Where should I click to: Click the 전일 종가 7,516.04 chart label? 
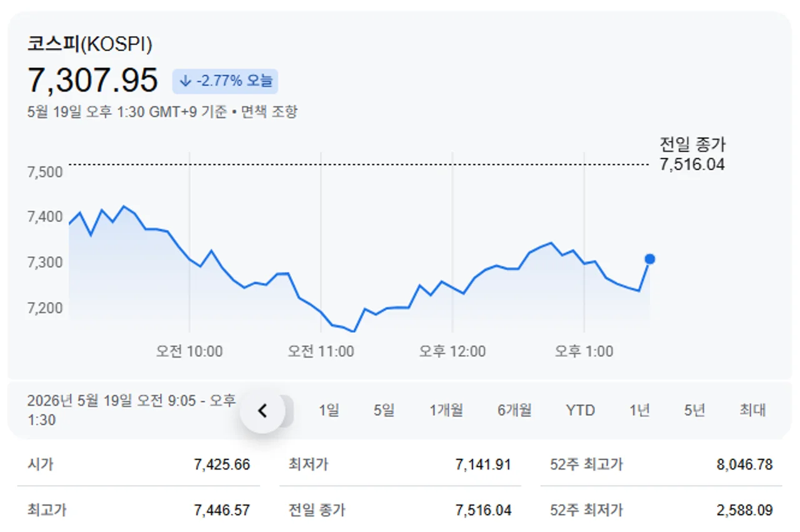692,154
